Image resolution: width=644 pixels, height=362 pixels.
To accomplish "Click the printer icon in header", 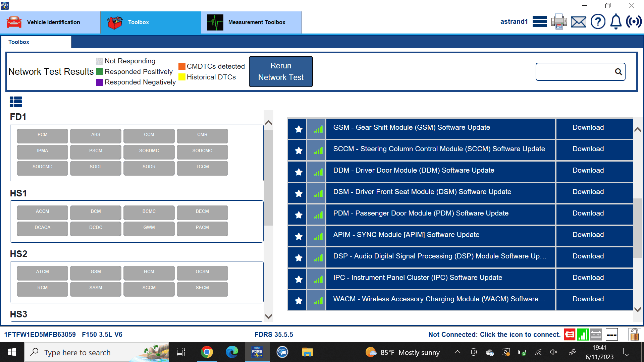I will [559, 22].
